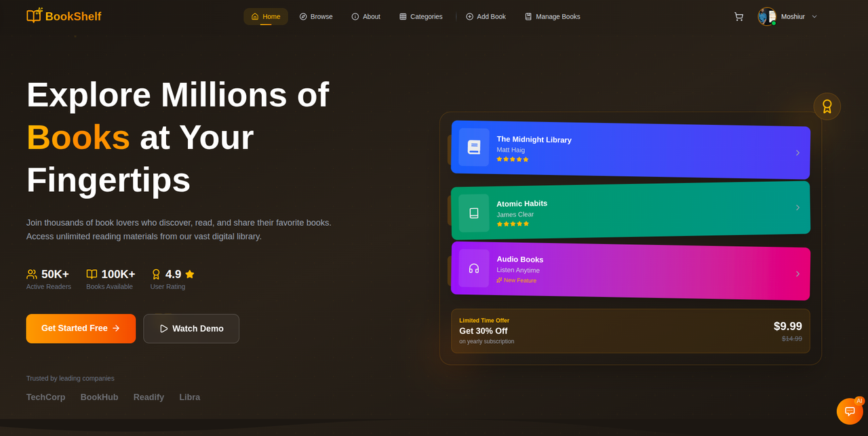The width and height of the screenshot is (868, 436).
Task: Open the About nav item
Action: [366, 16]
